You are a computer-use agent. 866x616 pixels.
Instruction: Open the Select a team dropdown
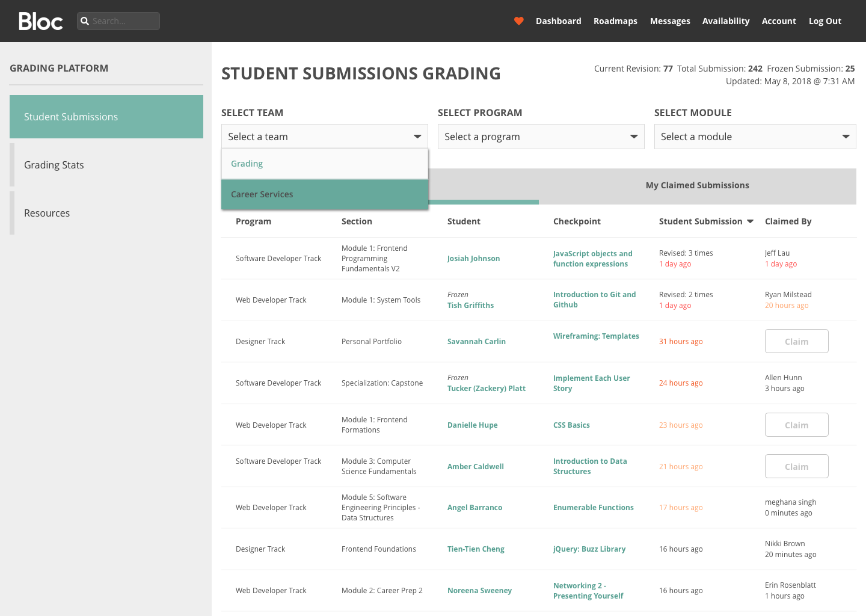(x=325, y=137)
